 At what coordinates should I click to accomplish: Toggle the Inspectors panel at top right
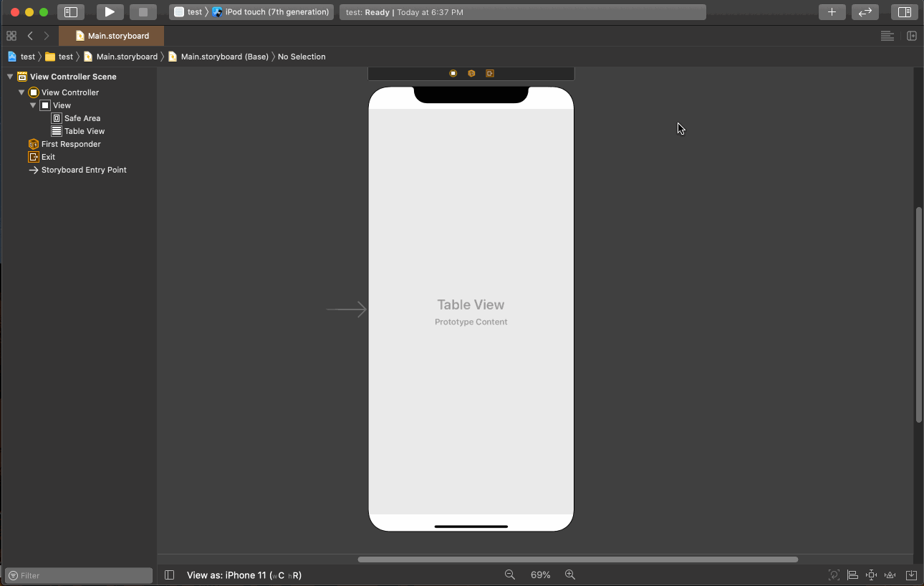click(905, 12)
